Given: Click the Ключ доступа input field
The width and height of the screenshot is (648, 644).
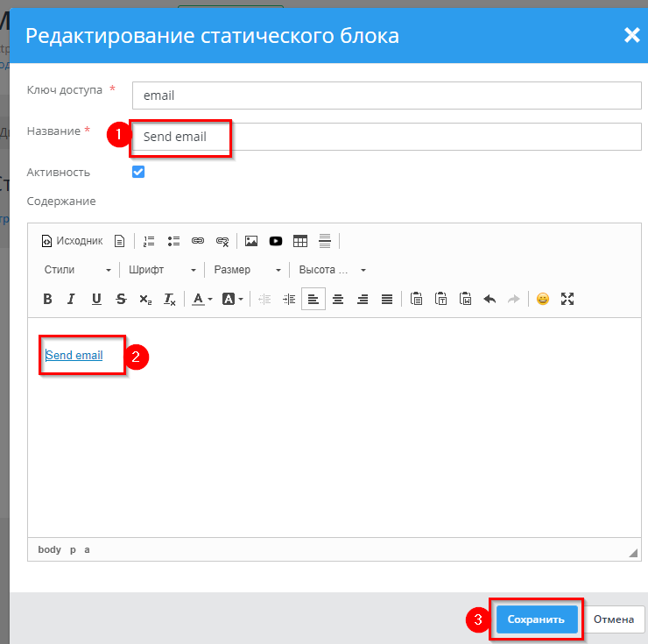Looking at the screenshot, I should 386,96.
